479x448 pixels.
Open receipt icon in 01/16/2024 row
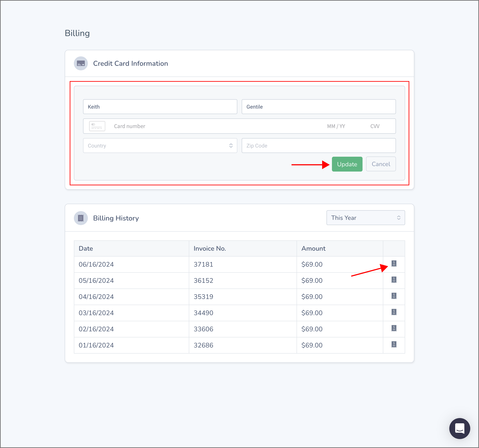[394, 344]
